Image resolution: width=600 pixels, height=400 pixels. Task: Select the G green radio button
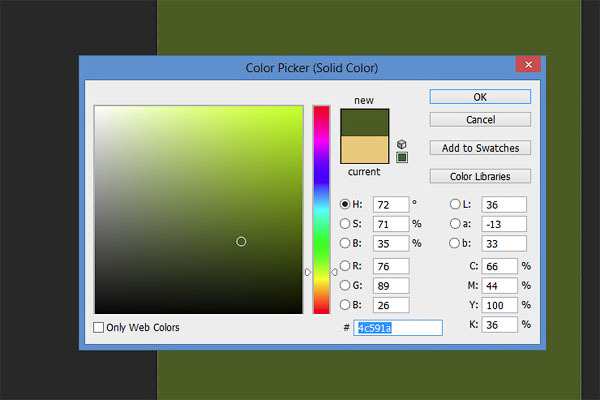[x=345, y=285]
